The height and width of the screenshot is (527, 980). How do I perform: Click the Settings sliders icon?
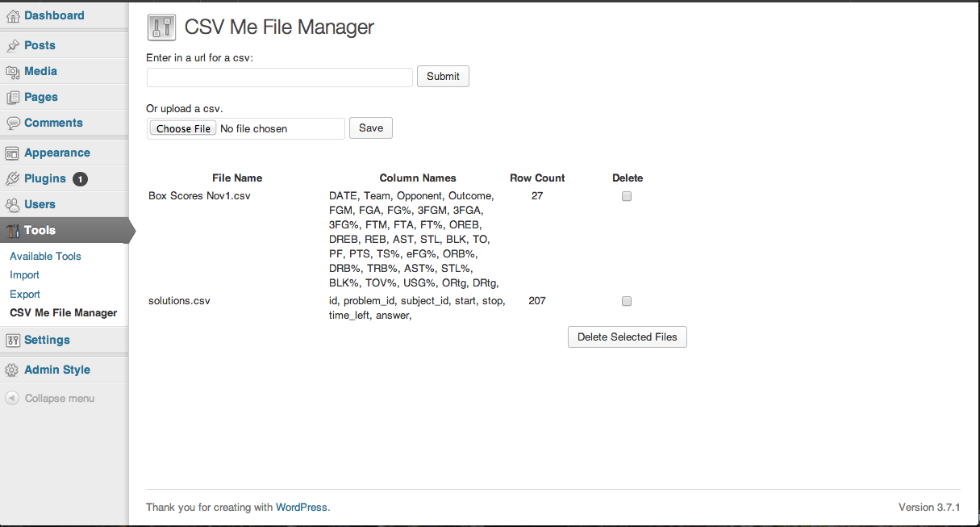(x=13, y=340)
